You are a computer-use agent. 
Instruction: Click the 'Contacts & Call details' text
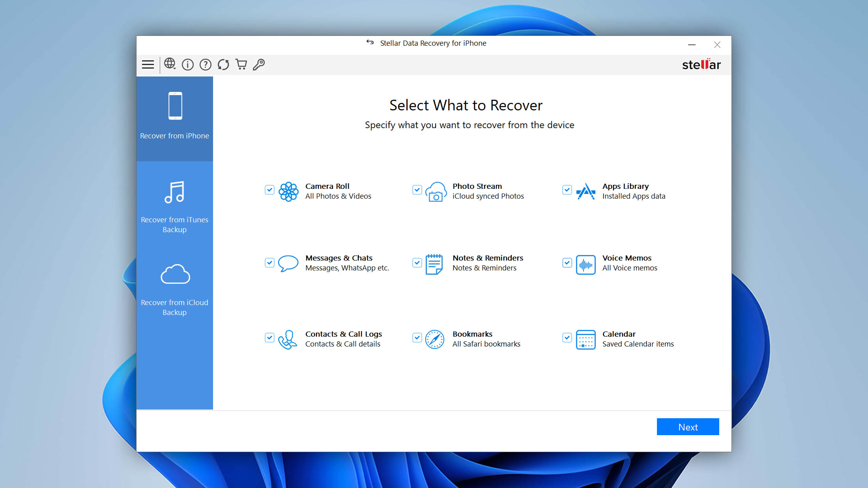[343, 344]
